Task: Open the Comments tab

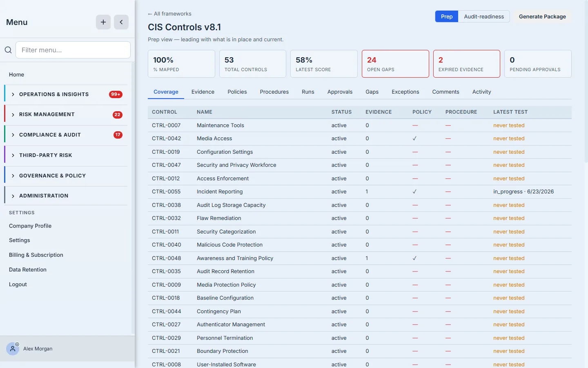Action: pos(446,92)
